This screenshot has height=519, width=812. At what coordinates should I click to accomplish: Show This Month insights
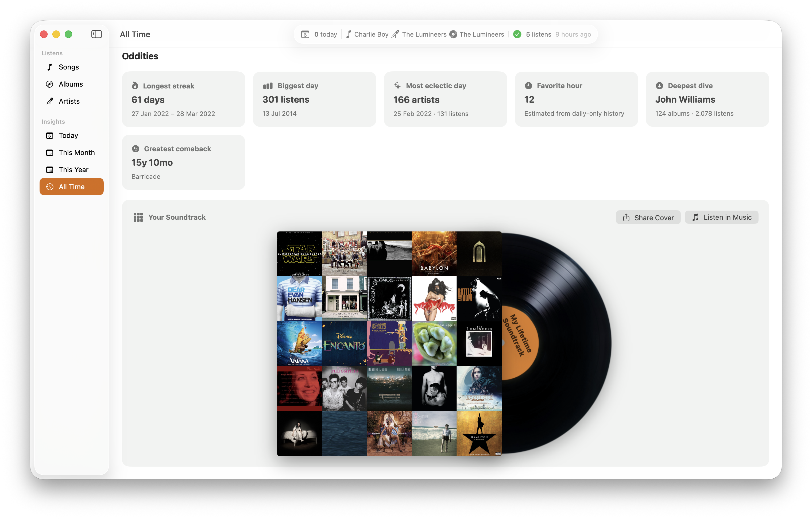(71, 153)
